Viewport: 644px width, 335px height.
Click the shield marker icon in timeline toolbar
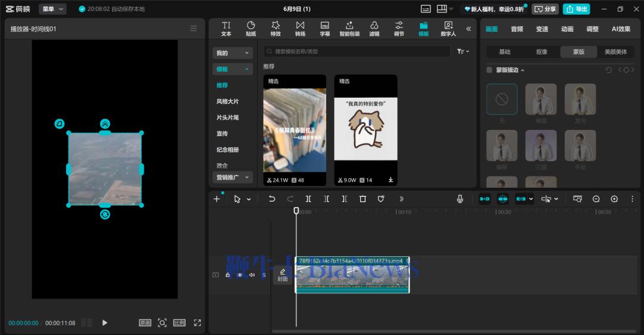click(x=380, y=199)
